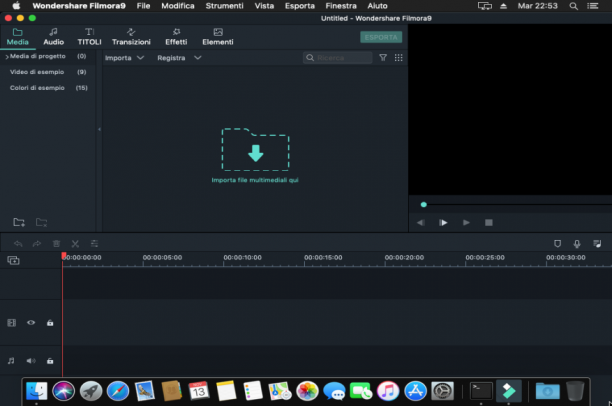Image resolution: width=612 pixels, height=406 pixels.
Task: Mute the audio track
Action: 31,361
